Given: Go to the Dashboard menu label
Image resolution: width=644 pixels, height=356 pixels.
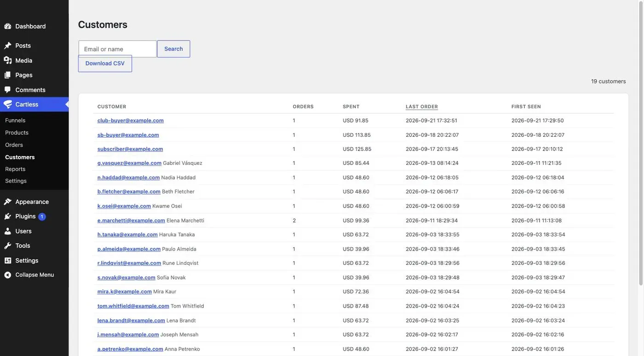Looking at the screenshot, I should tap(30, 26).
